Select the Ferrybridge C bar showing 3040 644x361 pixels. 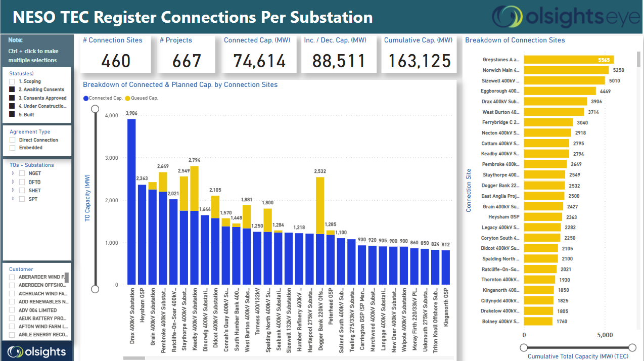point(548,122)
